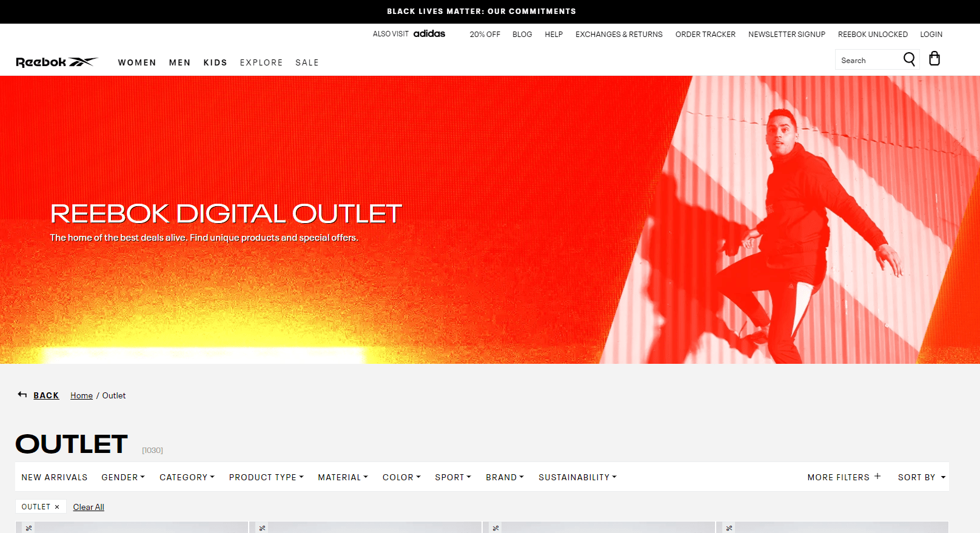
Task: Click the Login link
Action: (931, 35)
